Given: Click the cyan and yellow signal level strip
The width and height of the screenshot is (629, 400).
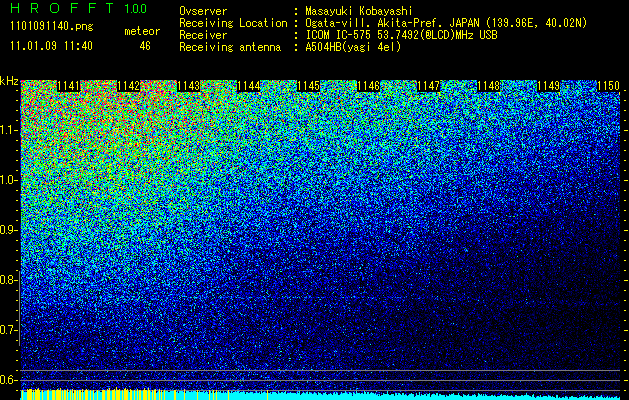Looking at the screenshot, I should pos(320,395).
